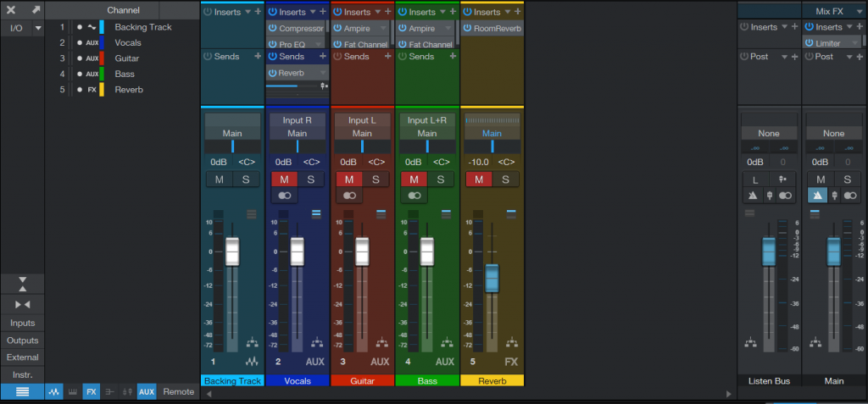868x404 pixels.
Task: Show audio track channels with waveform filter icon
Action: point(53,392)
